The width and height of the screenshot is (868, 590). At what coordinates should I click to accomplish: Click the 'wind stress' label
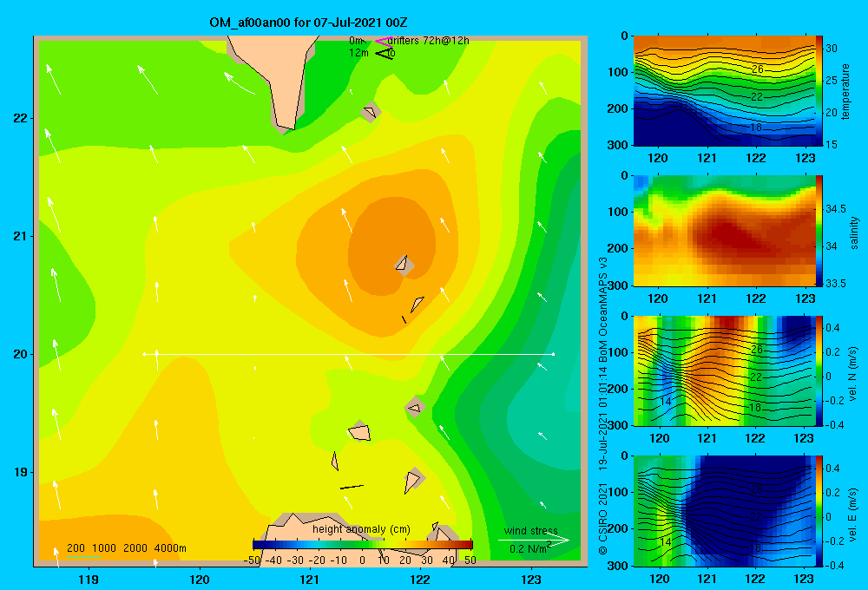tap(531, 531)
